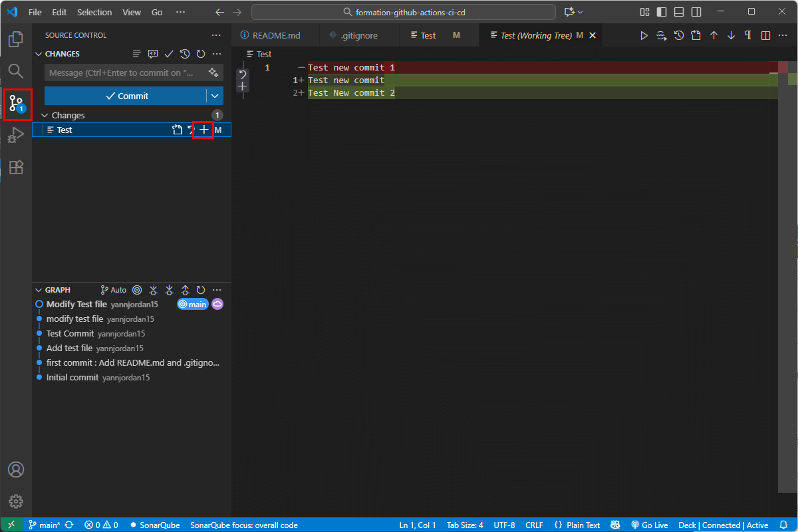
Task: Open the Source Control view icon
Action: (15, 103)
